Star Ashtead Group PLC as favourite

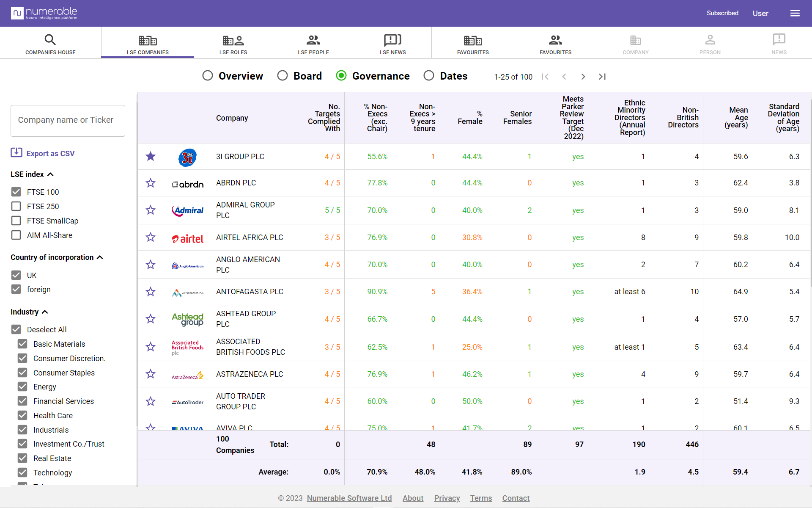pyautogui.click(x=151, y=319)
